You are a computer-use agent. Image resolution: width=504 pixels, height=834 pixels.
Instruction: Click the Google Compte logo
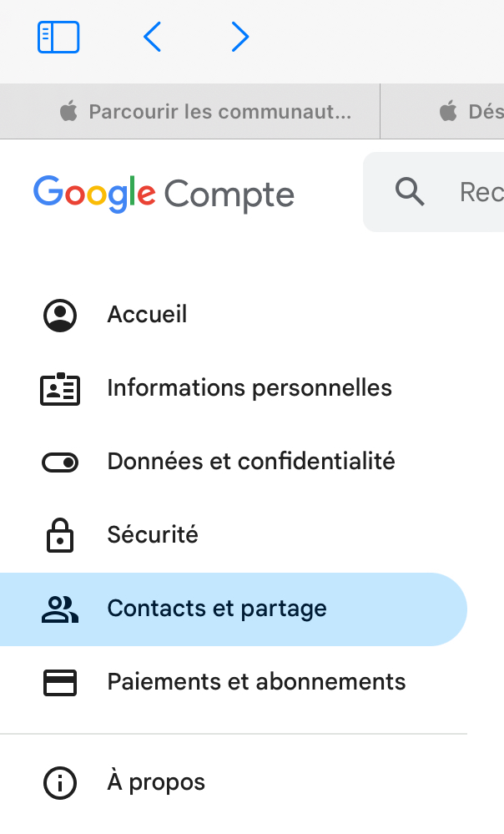tap(164, 194)
